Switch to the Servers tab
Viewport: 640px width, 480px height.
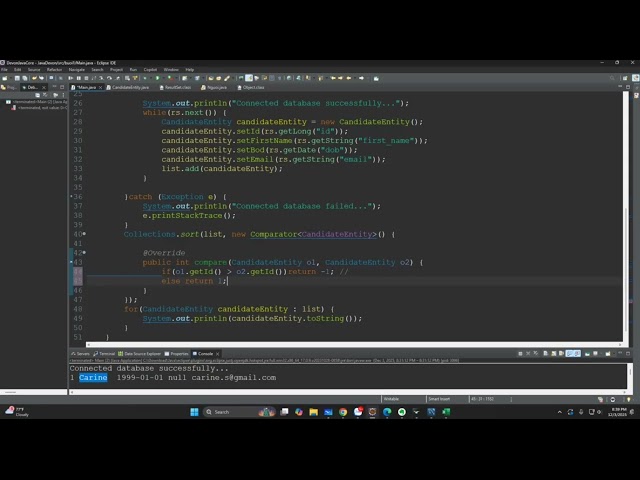click(x=80, y=354)
